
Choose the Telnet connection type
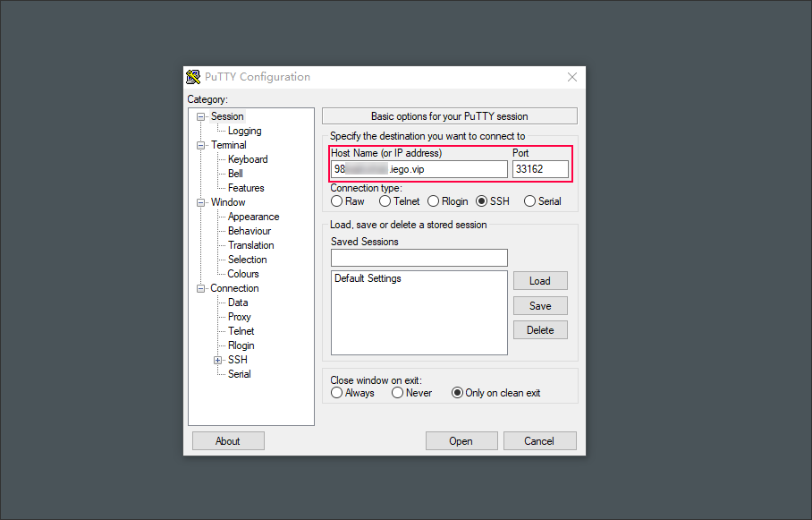(x=385, y=201)
